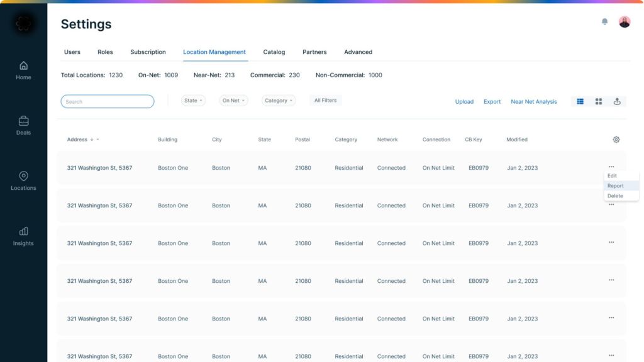Viewport: 644px width, 362px height.
Task: Expand the On Net filter dropdown
Action: [233, 101]
